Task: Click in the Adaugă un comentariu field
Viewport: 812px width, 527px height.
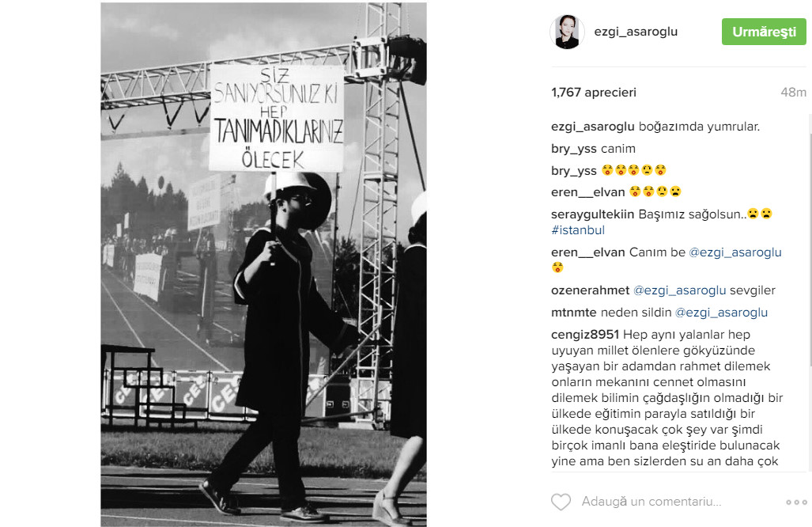Action: pyautogui.click(x=651, y=502)
